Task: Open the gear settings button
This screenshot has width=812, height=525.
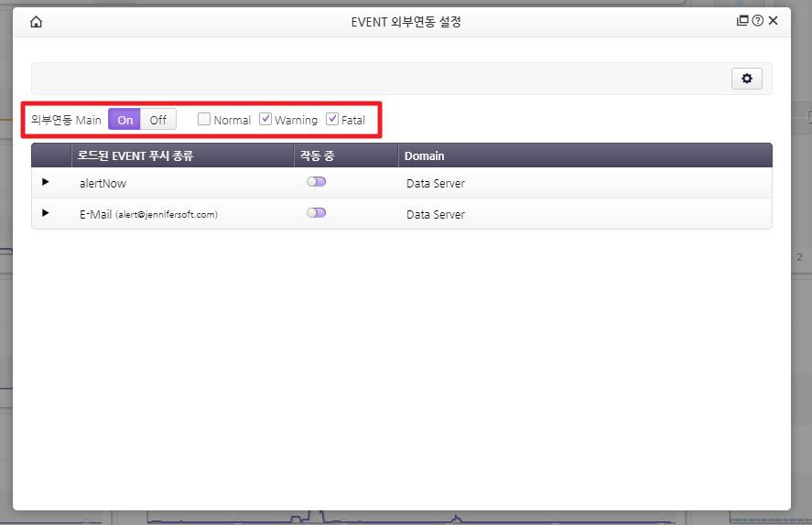Action: [x=747, y=79]
